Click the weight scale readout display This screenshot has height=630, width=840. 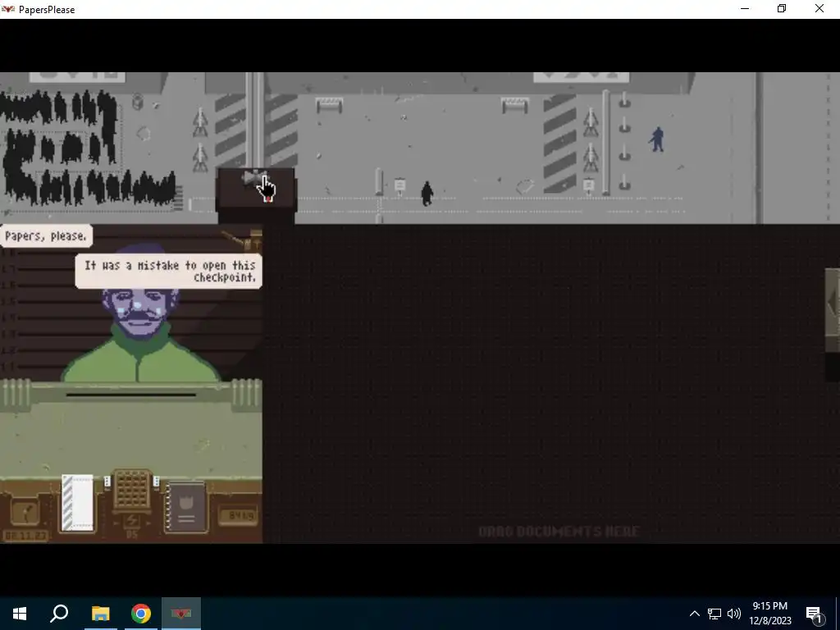[x=239, y=515]
